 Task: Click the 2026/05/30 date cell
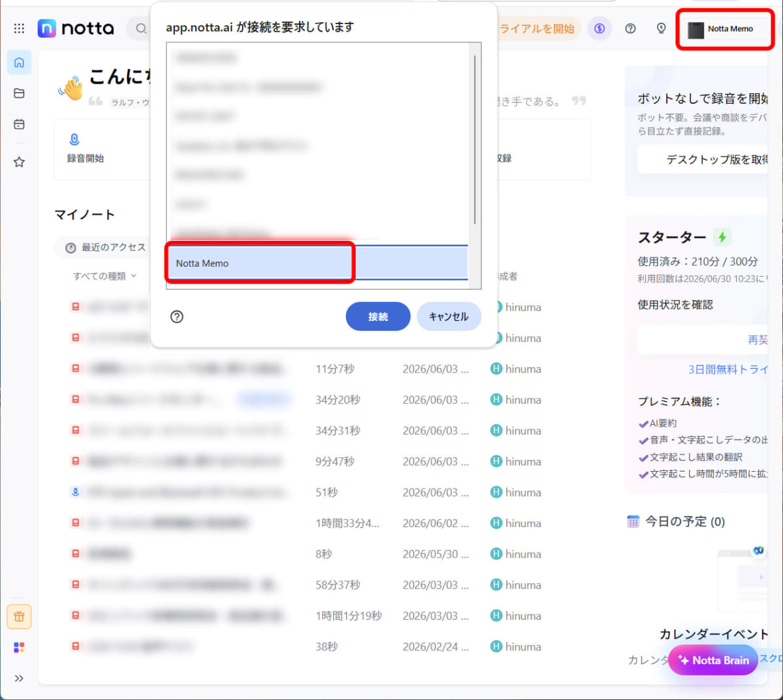tap(435, 554)
